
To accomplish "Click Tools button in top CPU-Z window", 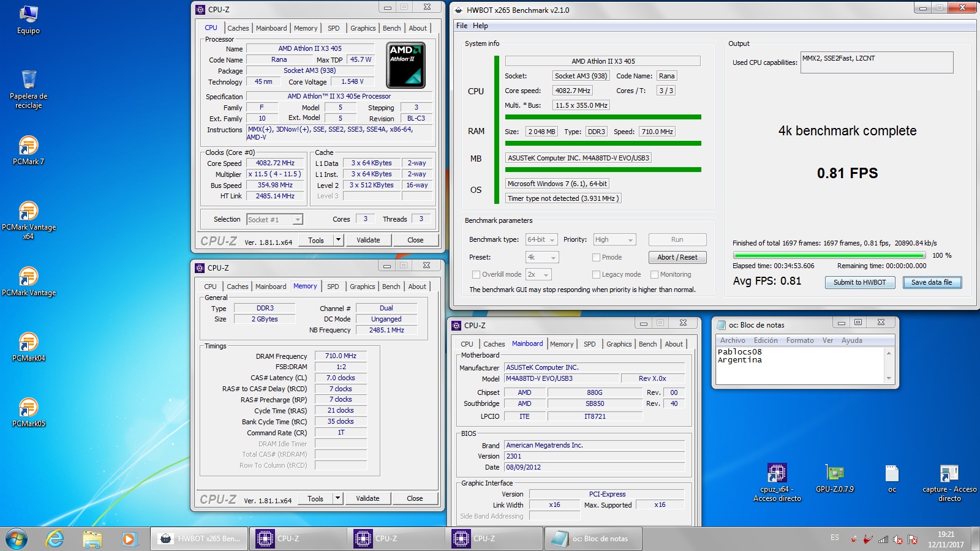I will (x=316, y=240).
